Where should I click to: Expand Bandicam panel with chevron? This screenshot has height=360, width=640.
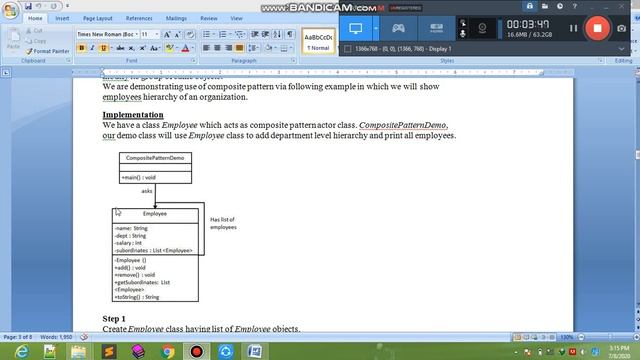click(x=621, y=49)
